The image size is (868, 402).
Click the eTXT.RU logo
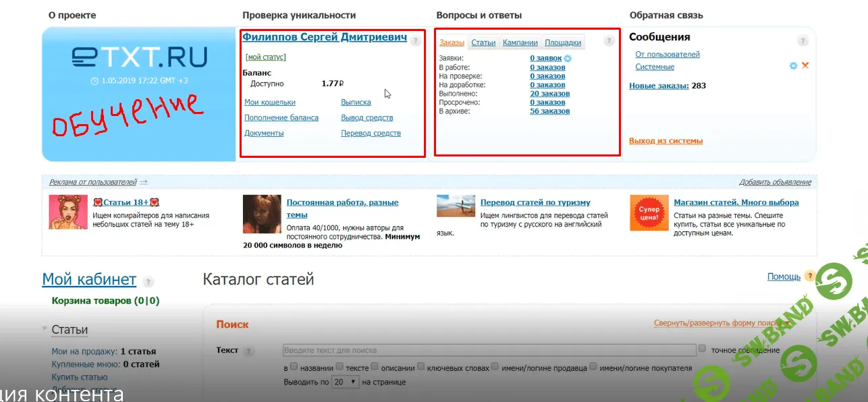coord(139,57)
